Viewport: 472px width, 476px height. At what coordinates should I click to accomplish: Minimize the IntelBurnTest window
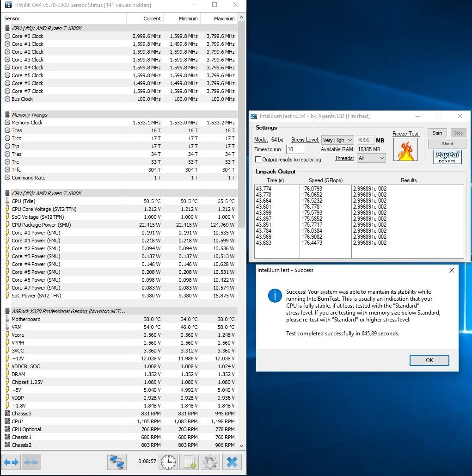coord(418,116)
